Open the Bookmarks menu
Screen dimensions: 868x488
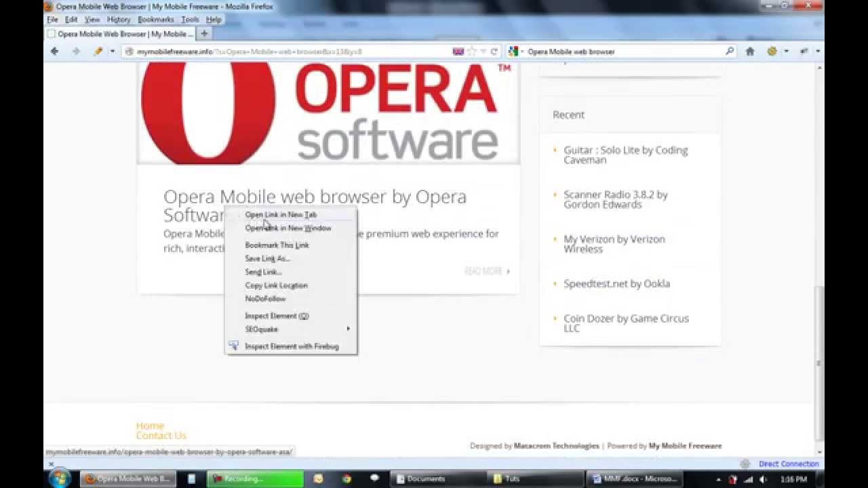pos(156,20)
